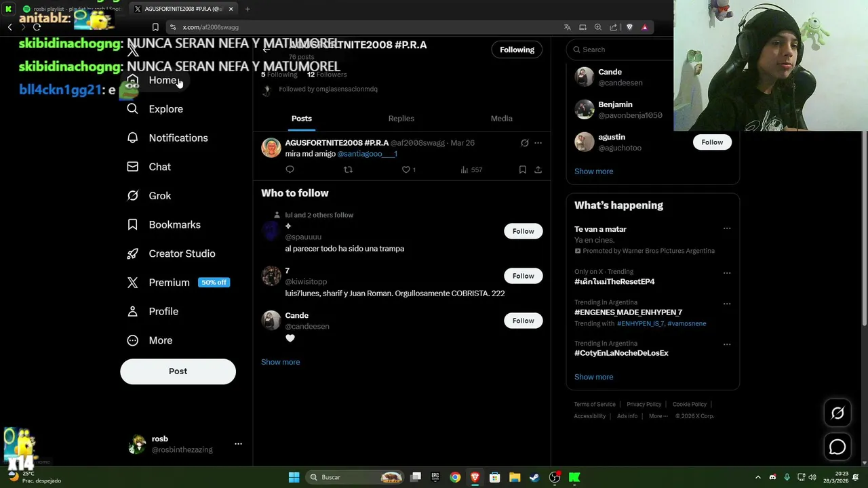Open the profile avatar of AGUSFORTNITE2008 post
This screenshot has height=488, width=868.
271,148
